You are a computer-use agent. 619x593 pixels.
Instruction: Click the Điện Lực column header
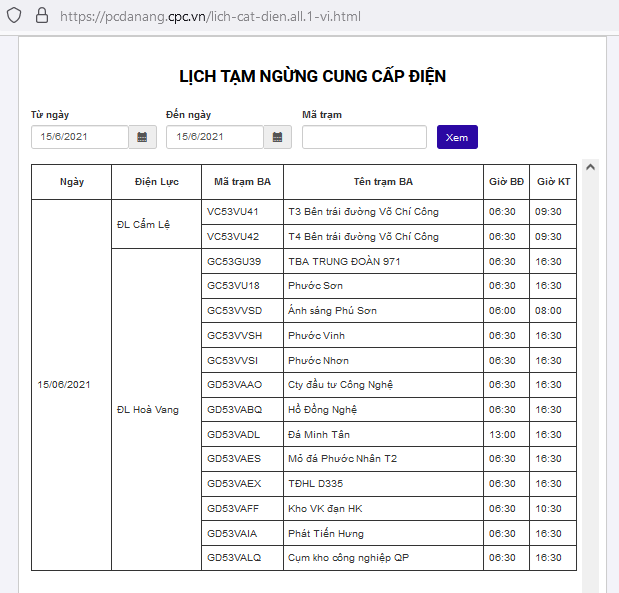pyautogui.click(x=157, y=182)
